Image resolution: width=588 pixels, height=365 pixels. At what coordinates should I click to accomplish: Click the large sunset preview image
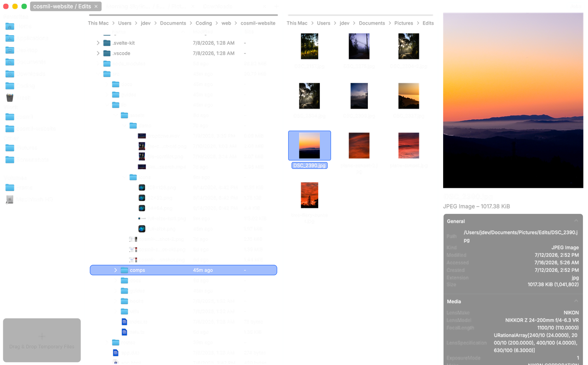pos(513,100)
